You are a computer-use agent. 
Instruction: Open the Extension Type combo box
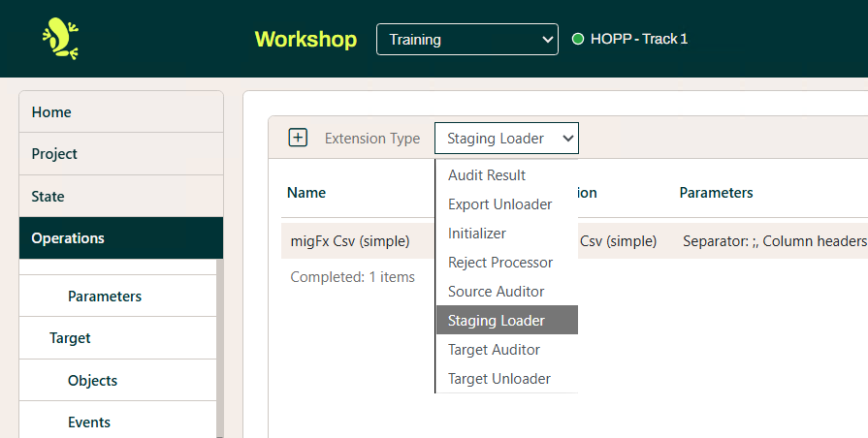coord(506,139)
